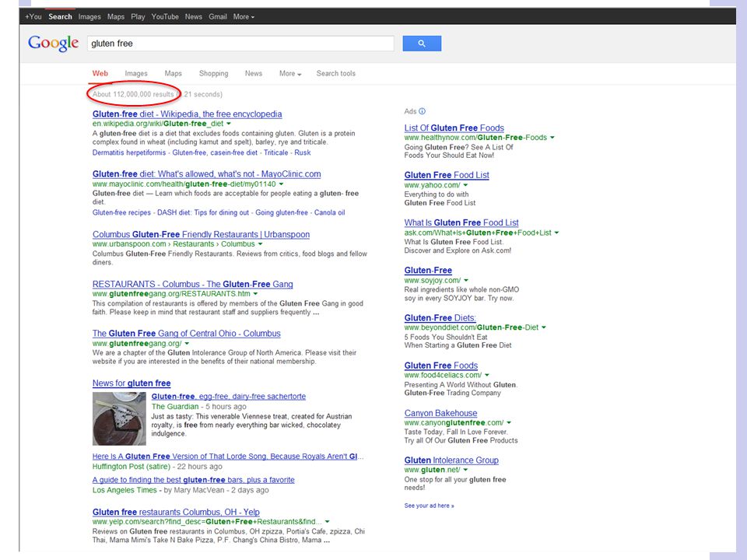Click the Canola oil sublink

click(330, 213)
